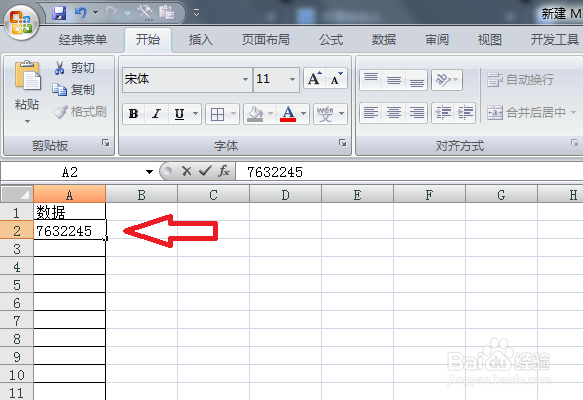The image size is (583, 400).
Task: Click 格式刷 format painter
Action: (x=80, y=112)
